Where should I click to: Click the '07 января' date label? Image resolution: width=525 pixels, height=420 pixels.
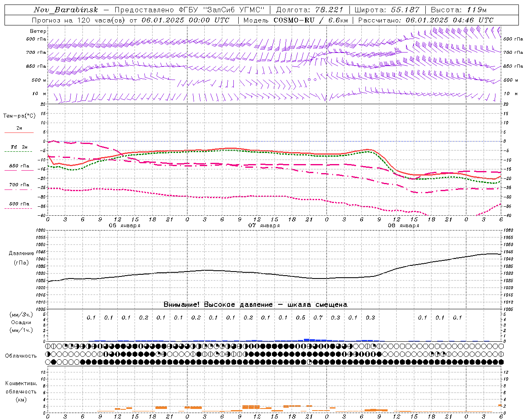tap(264, 226)
